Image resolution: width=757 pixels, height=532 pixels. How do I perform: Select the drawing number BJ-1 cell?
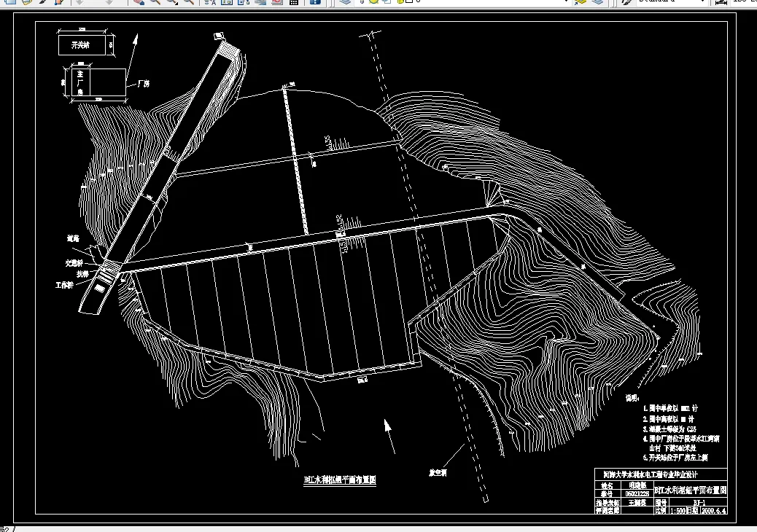699,503
